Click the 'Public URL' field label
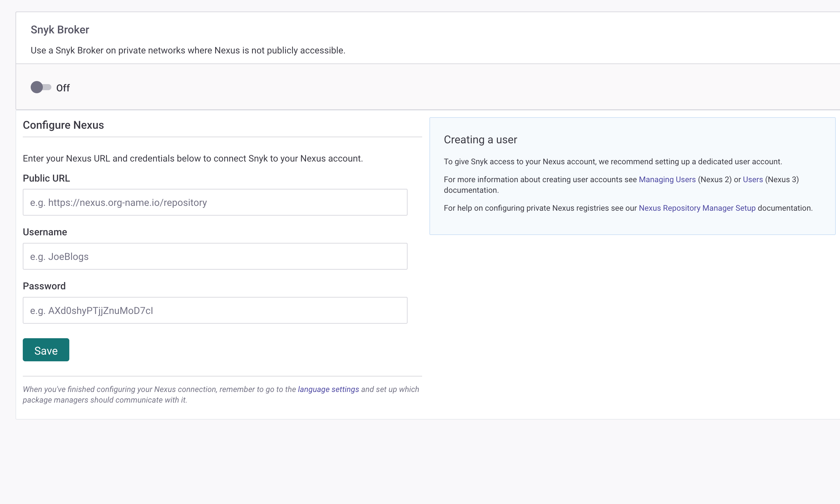This screenshot has width=840, height=504. click(46, 178)
